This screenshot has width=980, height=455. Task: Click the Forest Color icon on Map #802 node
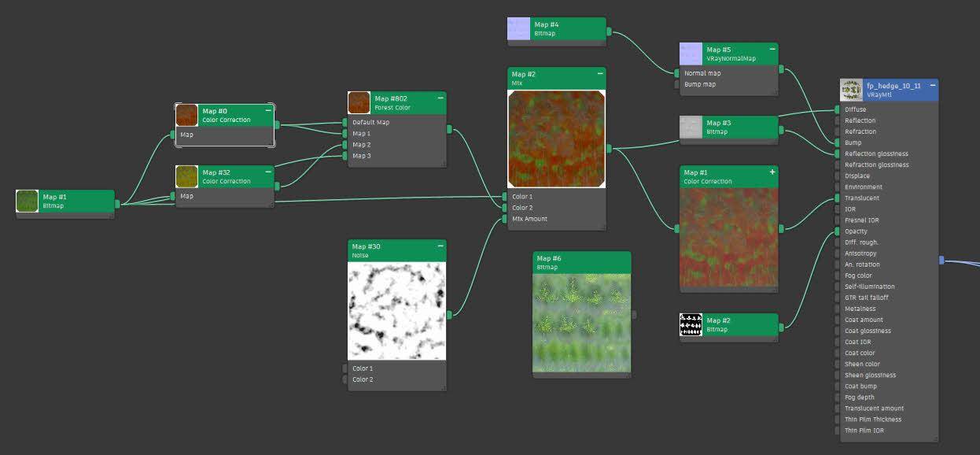[359, 103]
